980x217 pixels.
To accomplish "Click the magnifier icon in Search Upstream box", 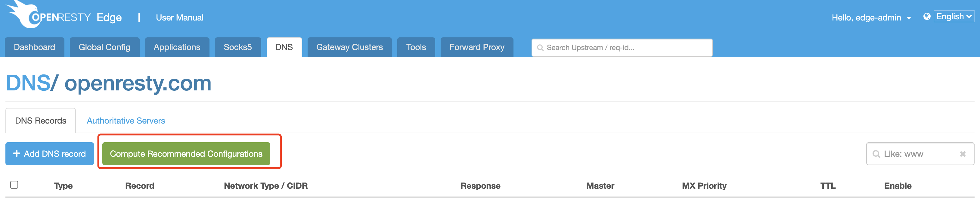I will point(540,48).
